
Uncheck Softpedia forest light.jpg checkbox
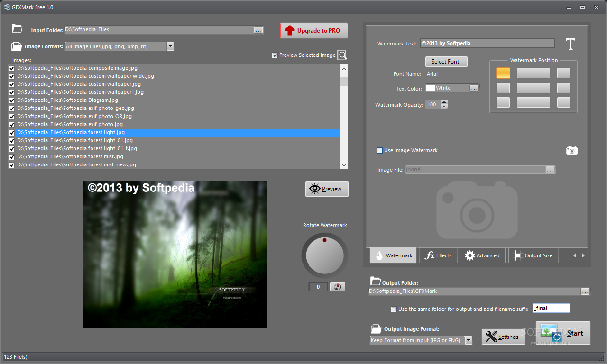pos(12,133)
